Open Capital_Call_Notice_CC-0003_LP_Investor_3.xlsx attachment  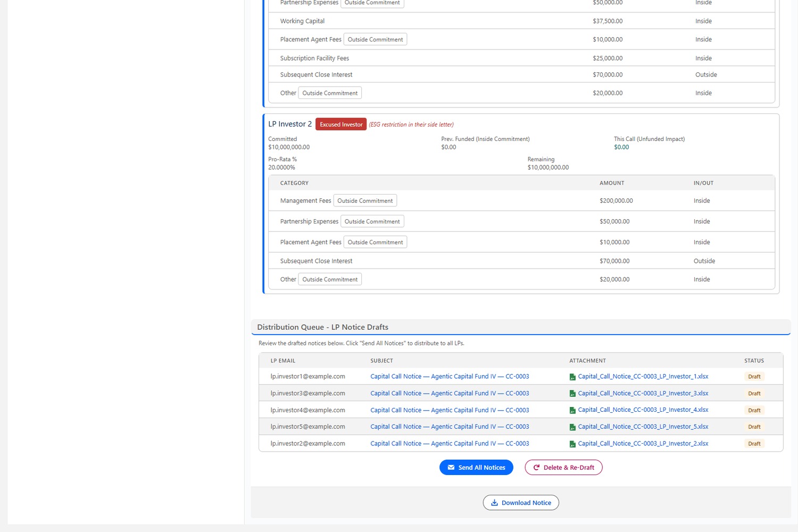click(x=643, y=393)
